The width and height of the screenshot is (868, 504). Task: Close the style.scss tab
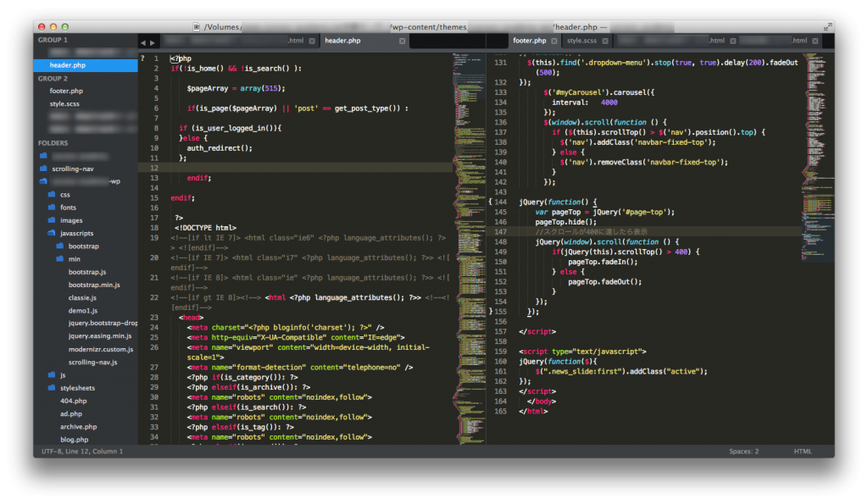coord(604,40)
